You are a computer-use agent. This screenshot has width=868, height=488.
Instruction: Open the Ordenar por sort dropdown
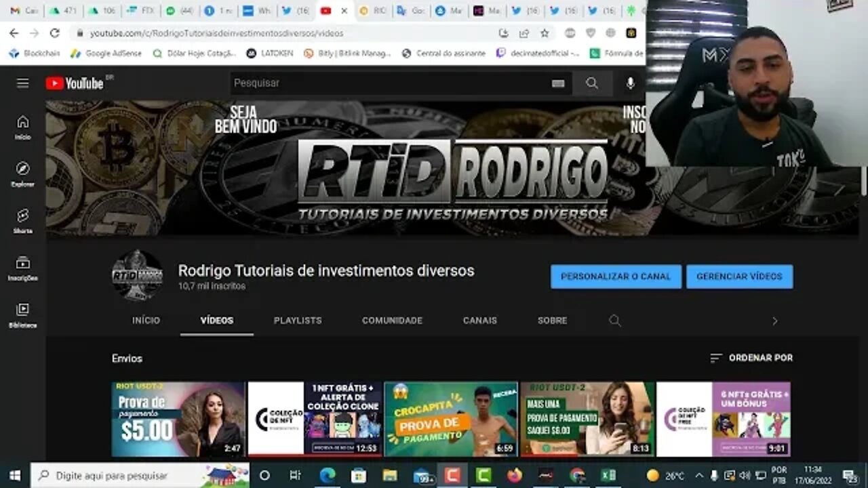751,358
